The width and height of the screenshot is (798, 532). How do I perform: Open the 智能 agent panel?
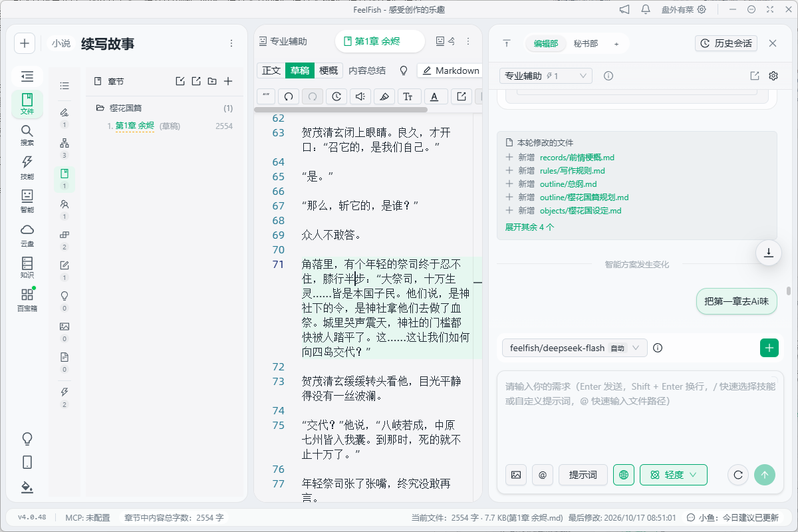coord(27,200)
